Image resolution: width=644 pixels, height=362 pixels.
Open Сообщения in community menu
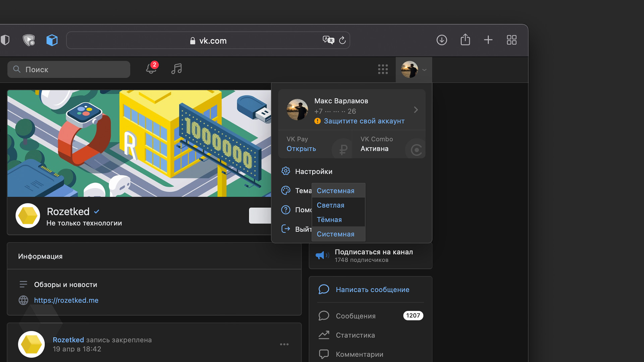(356, 316)
